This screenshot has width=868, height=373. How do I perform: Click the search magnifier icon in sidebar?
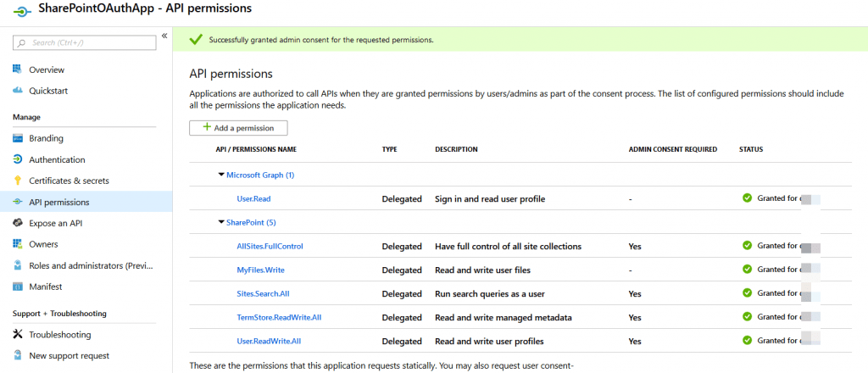[22, 42]
